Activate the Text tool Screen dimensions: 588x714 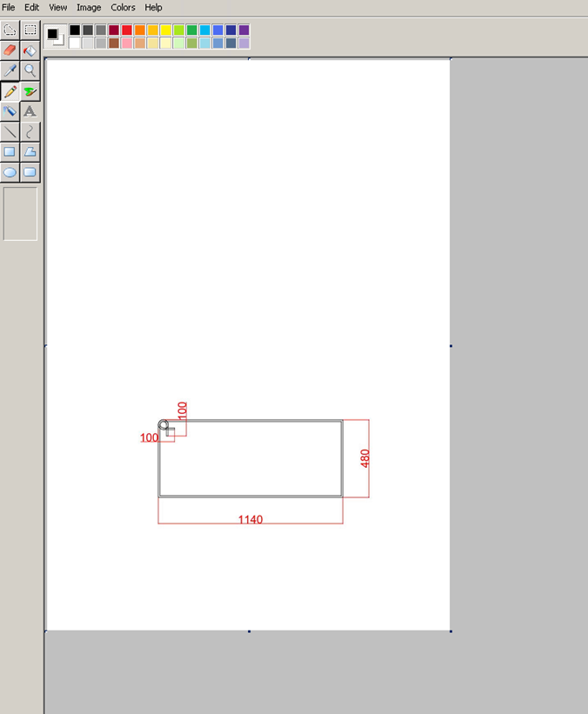[x=30, y=111]
